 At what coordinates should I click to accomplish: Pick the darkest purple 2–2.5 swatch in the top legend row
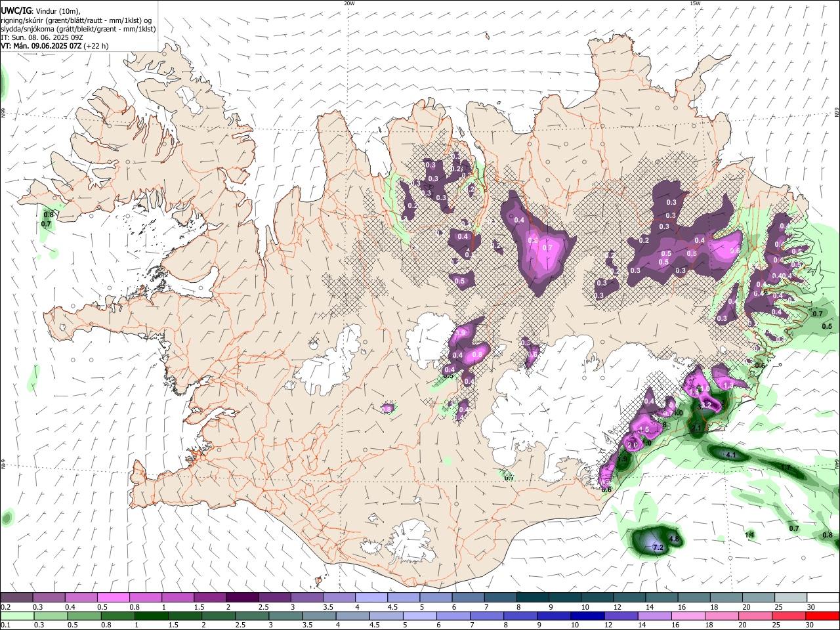coord(242,597)
